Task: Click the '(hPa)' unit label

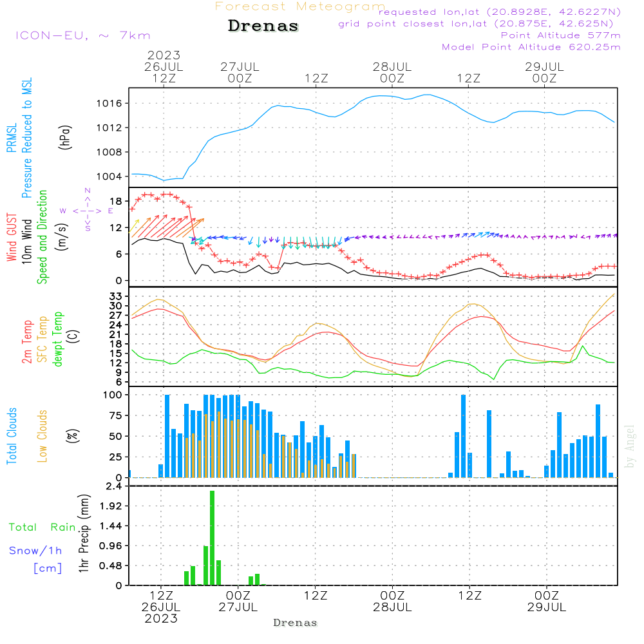Action: coord(65,137)
